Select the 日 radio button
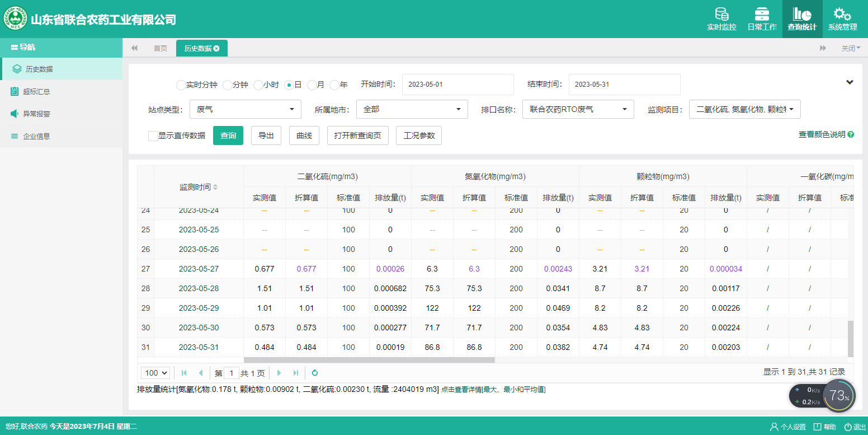Image resolution: width=868 pixels, height=435 pixels. tap(289, 85)
